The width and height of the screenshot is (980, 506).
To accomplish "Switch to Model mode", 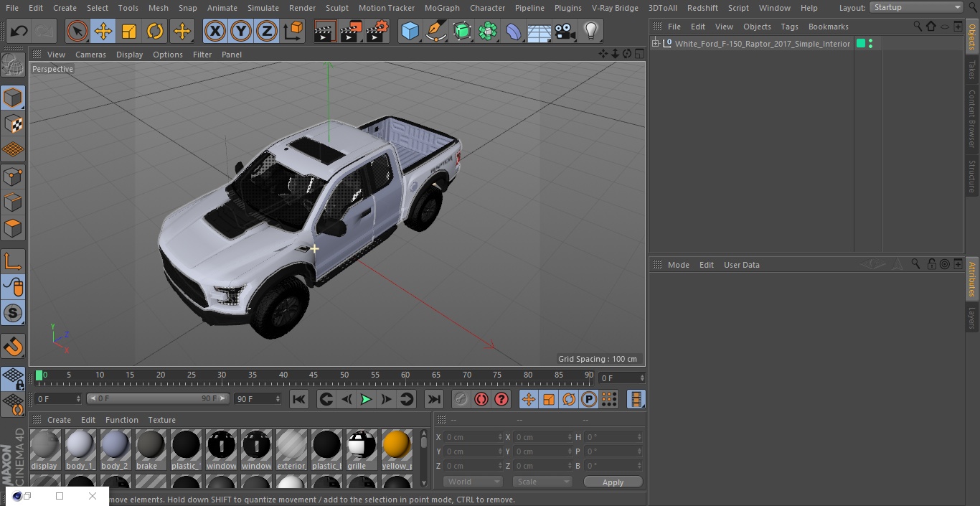I will click(13, 98).
